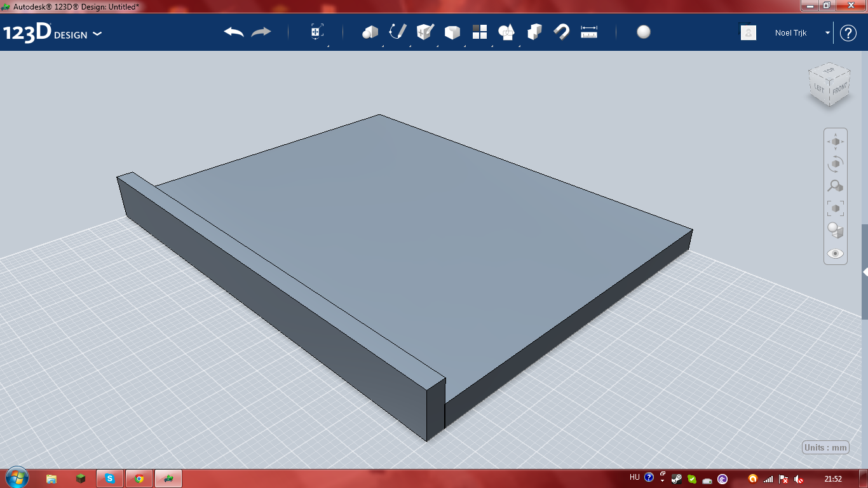Open the Action Center flag icon
Viewport: 868px width, 488px height.
tap(783, 478)
